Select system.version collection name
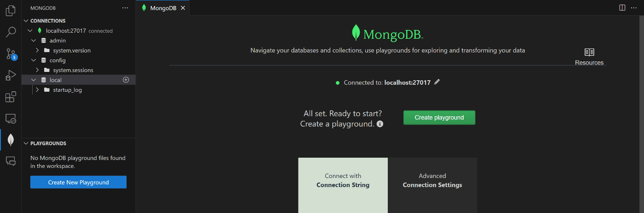 (72, 50)
